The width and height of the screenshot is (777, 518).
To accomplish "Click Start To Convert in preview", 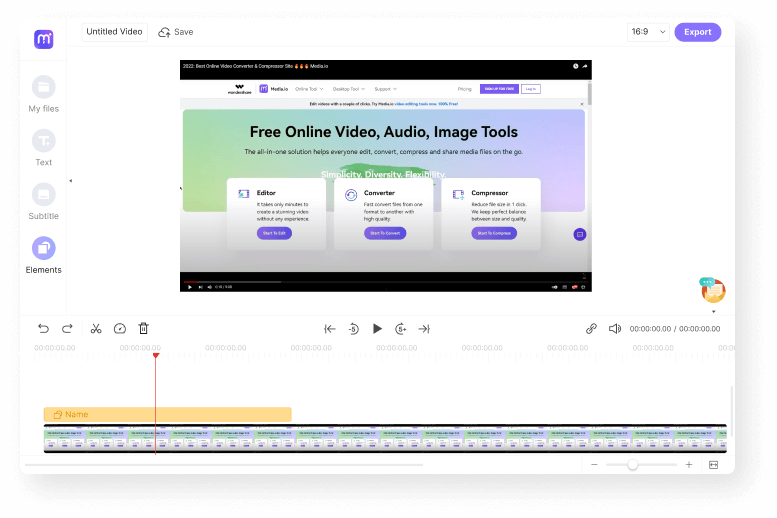I will pos(385,233).
